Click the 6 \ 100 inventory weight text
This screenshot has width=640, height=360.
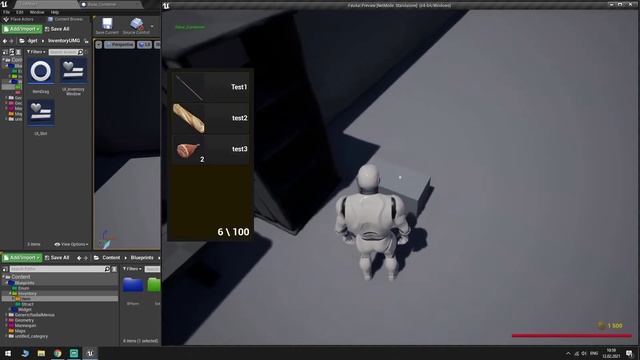233,232
